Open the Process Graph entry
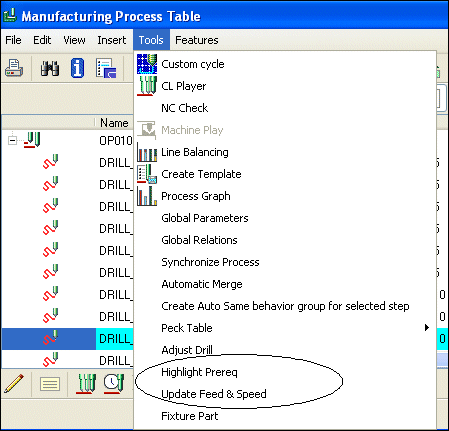 196,196
